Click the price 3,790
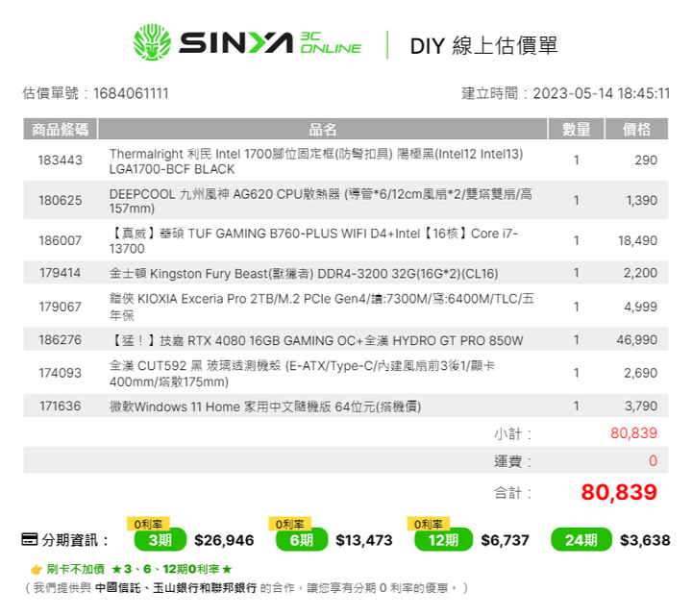 pyautogui.click(x=641, y=406)
